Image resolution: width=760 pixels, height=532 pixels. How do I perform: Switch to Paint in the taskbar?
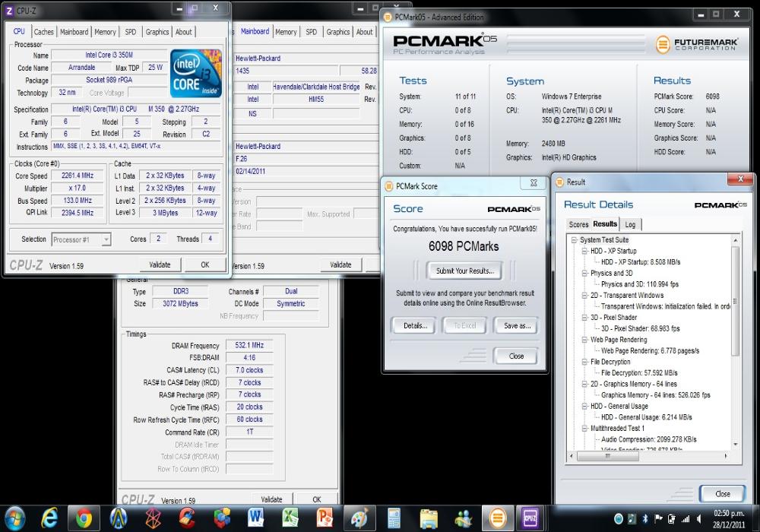pyautogui.click(x=359, y=518)
